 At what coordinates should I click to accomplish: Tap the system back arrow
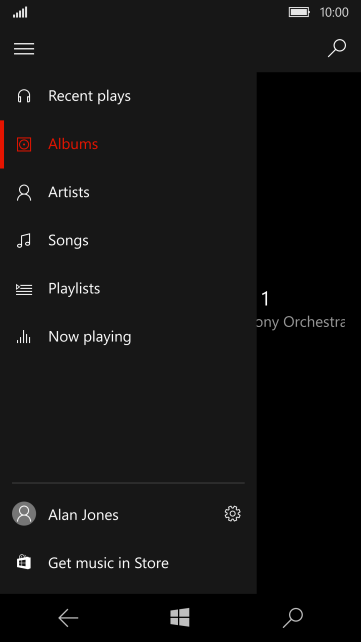[x=68, y=618]
